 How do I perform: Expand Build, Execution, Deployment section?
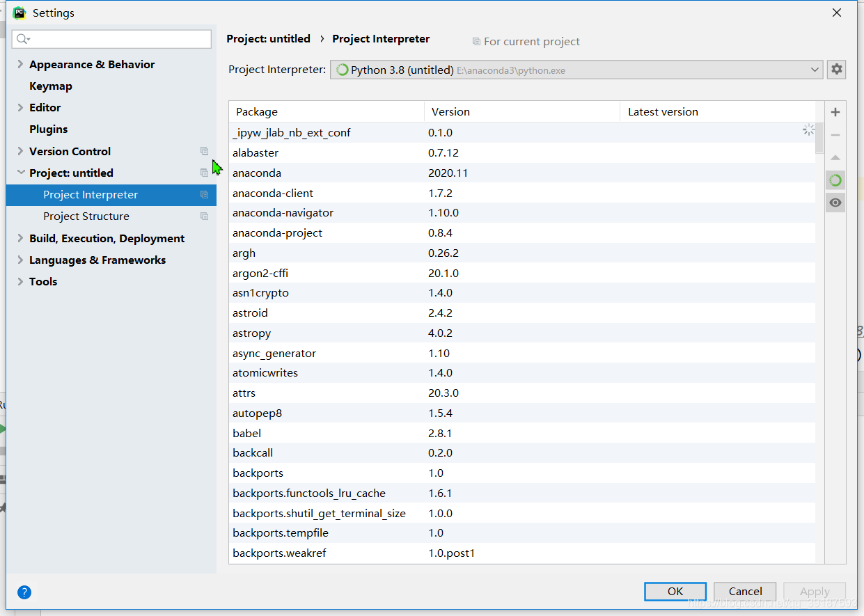tap(20, 238)
